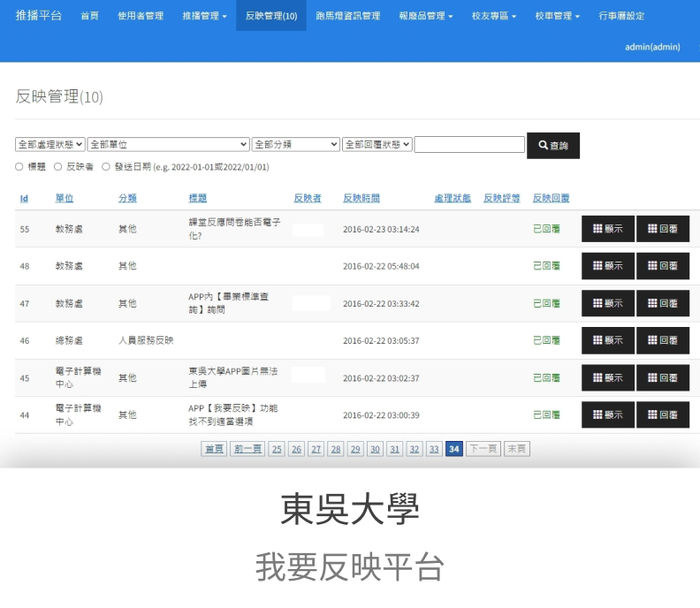Open the 首頁 nav item
Image resolution: width=700 pixels, height=608 pixels.
point(90,16)
